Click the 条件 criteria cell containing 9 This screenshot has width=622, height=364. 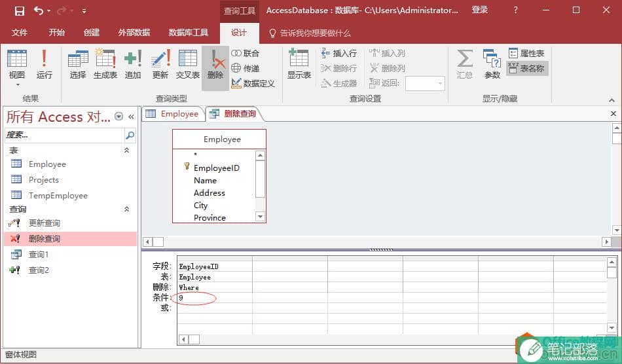click(215, 298)
